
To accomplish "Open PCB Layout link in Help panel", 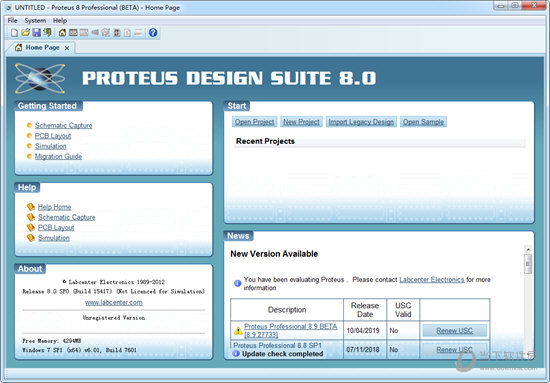I will pyautogui.click(x=56, y=227).
